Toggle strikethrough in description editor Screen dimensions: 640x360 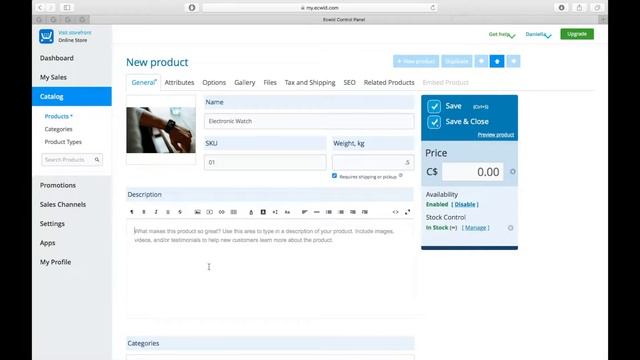(x=180, y=212)
